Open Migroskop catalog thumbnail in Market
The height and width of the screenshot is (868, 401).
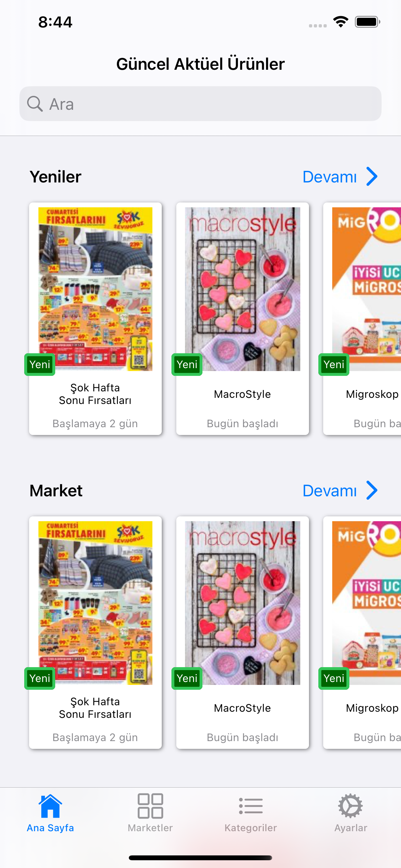(x=367, y=603)
